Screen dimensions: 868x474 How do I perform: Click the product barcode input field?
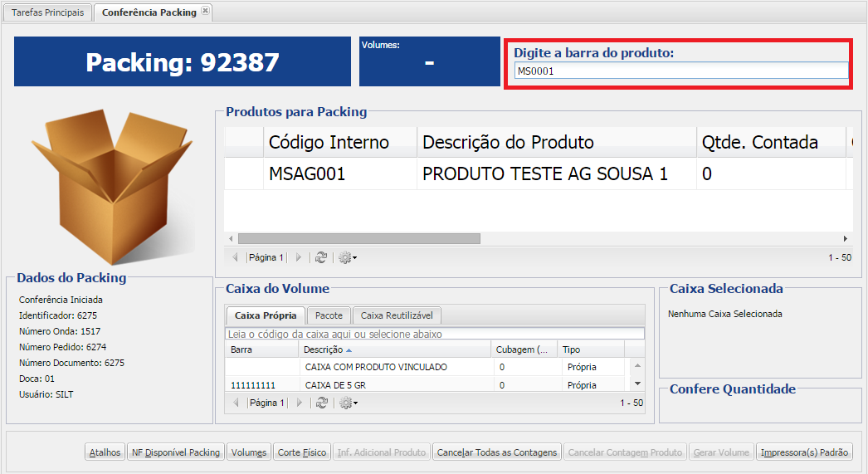click(x=681, y=71)
